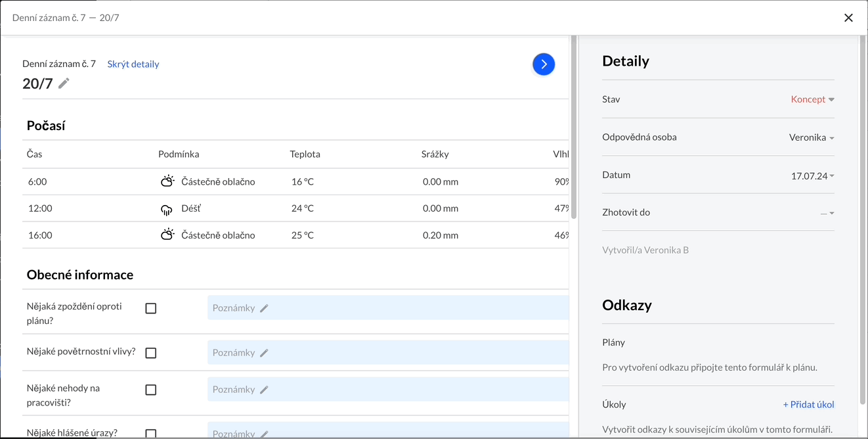The height and width of the screenshot is (439, 868).
Task: Check 'Nějaká zpoždění oproti plánu?' checkbox
Action: tap(151, 308)
